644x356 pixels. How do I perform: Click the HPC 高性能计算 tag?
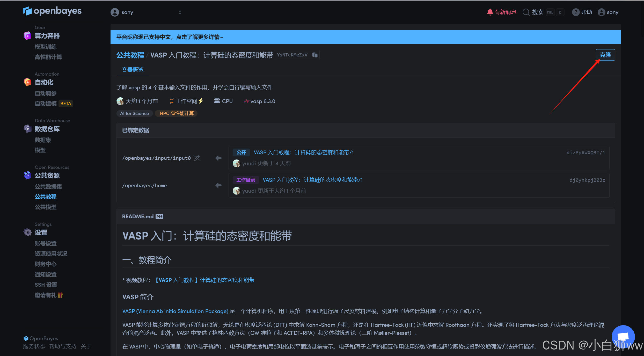(x=177, y=113)
